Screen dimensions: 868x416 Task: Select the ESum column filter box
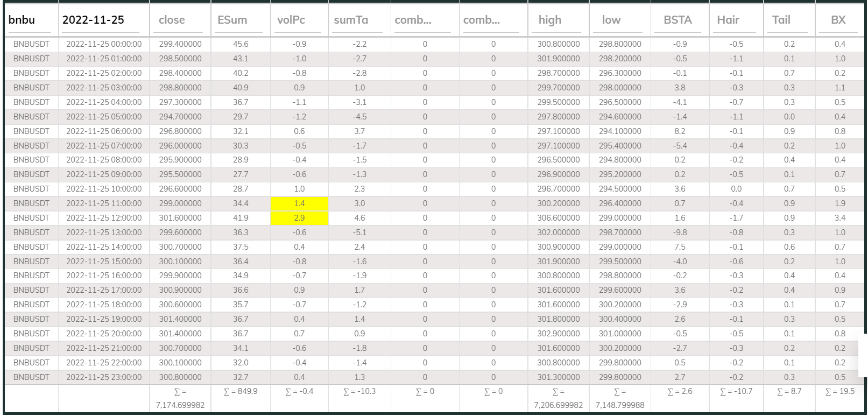[x=240, y=20]
